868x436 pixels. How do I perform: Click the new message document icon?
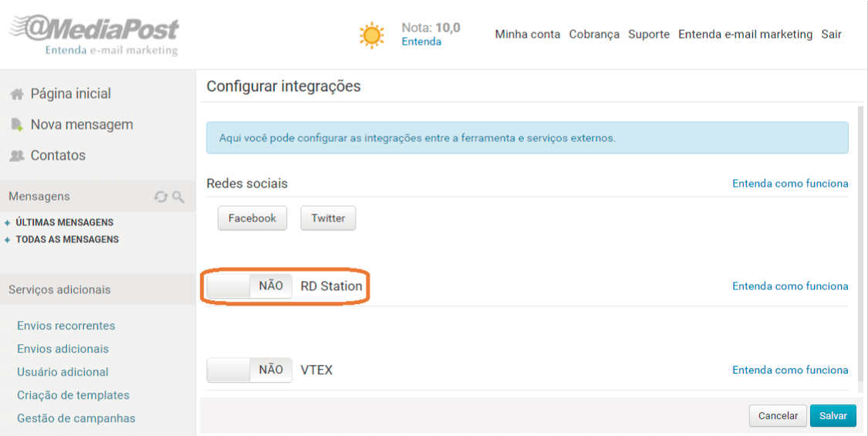(x=17, y=125)
